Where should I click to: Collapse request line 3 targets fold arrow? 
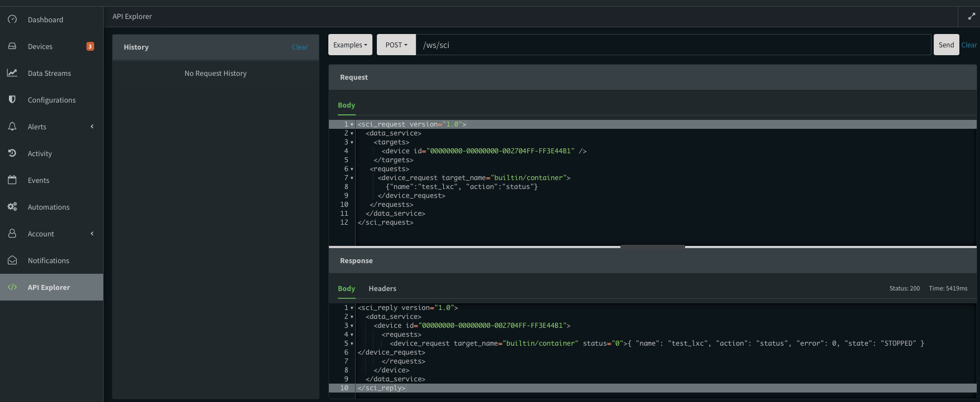click(352, 142)
